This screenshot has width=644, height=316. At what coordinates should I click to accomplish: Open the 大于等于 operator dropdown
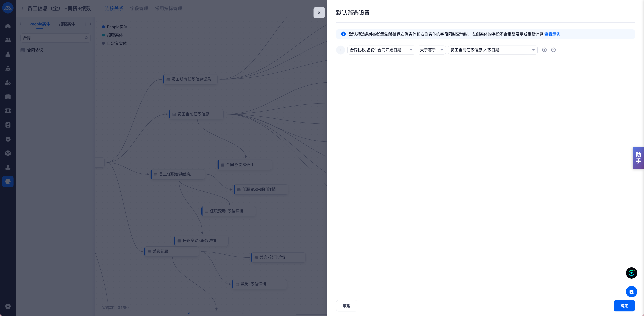(431, 50)
